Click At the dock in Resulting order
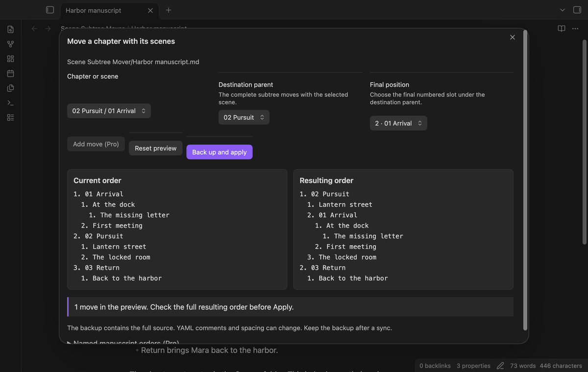The height and width of the screenshot is (372, 588). 347,226
